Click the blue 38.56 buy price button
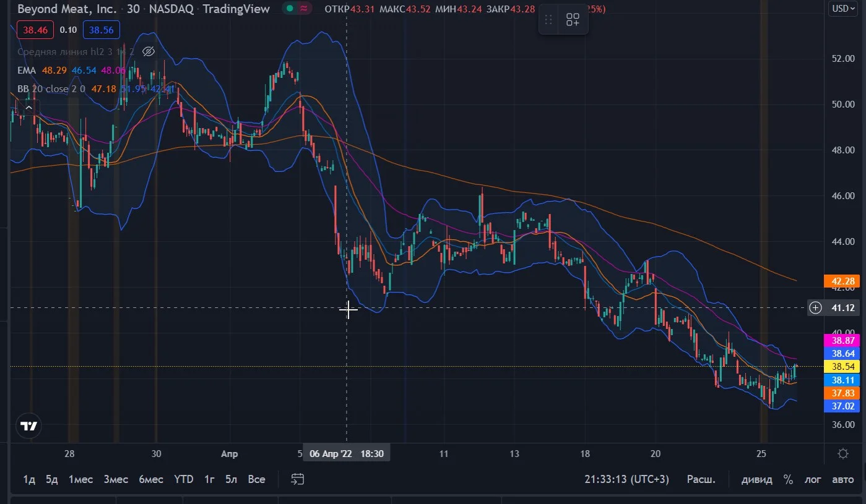866x504 pixels. 102,30
